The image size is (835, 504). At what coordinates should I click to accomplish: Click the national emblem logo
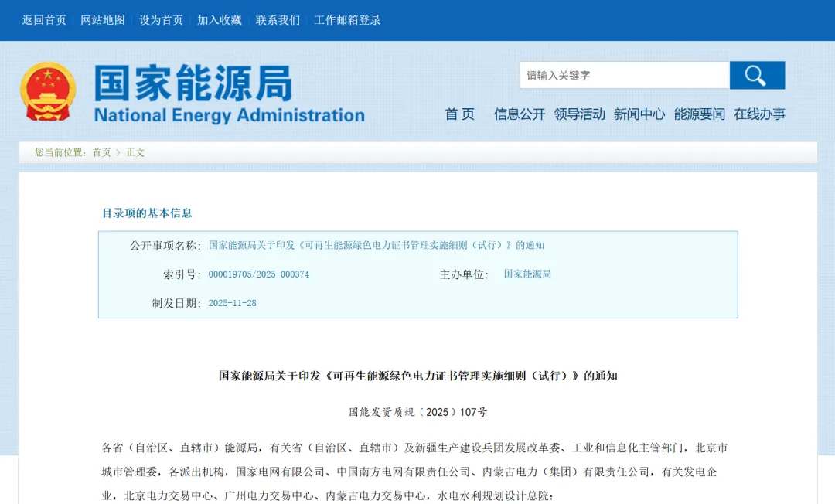coord(48,90)
